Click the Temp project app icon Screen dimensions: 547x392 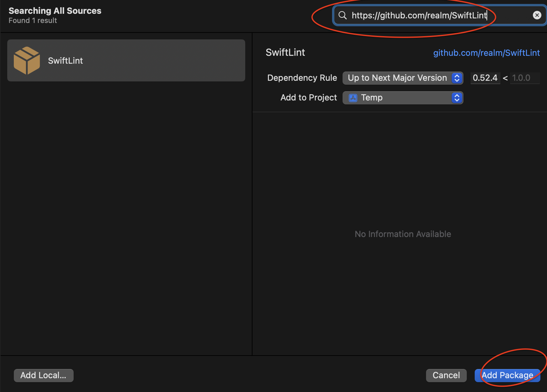tap(353, 98)
